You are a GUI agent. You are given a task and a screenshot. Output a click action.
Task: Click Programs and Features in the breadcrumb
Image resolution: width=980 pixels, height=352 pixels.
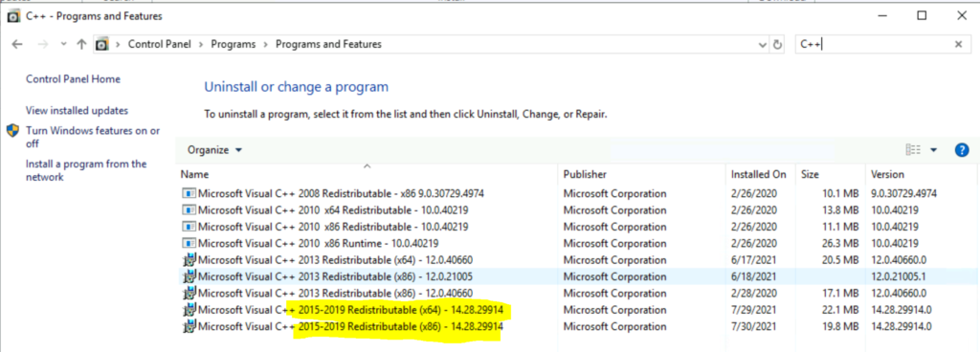[x=328, y=44]
